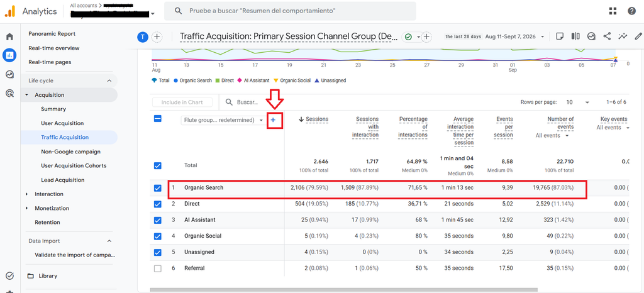
Task: Expand the Monetization tree item
Action: coord(27,209)
